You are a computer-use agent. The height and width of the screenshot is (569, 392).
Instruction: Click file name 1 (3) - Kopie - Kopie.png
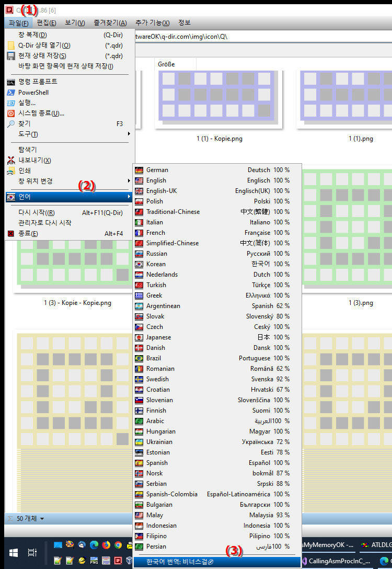77,303
